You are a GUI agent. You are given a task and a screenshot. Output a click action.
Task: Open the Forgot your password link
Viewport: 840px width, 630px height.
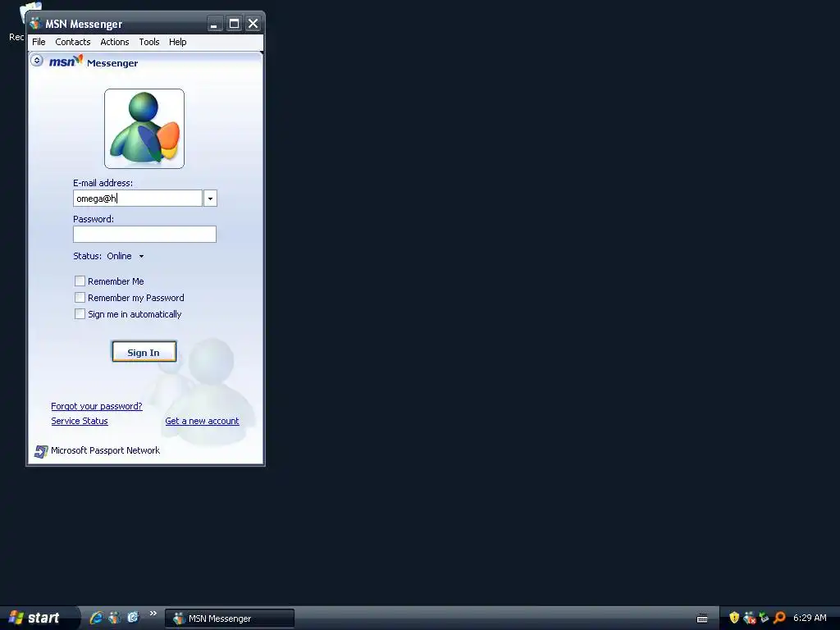[x=97, y=406]
